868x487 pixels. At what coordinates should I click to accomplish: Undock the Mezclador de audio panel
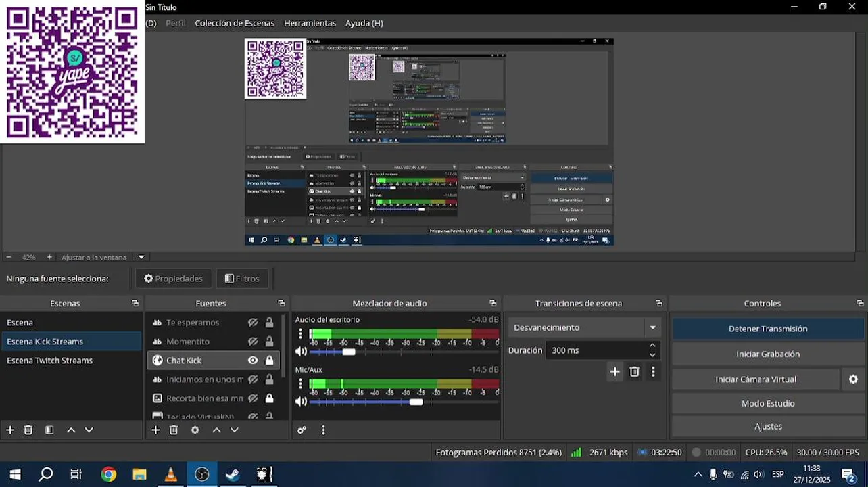(x=493, y=304)
